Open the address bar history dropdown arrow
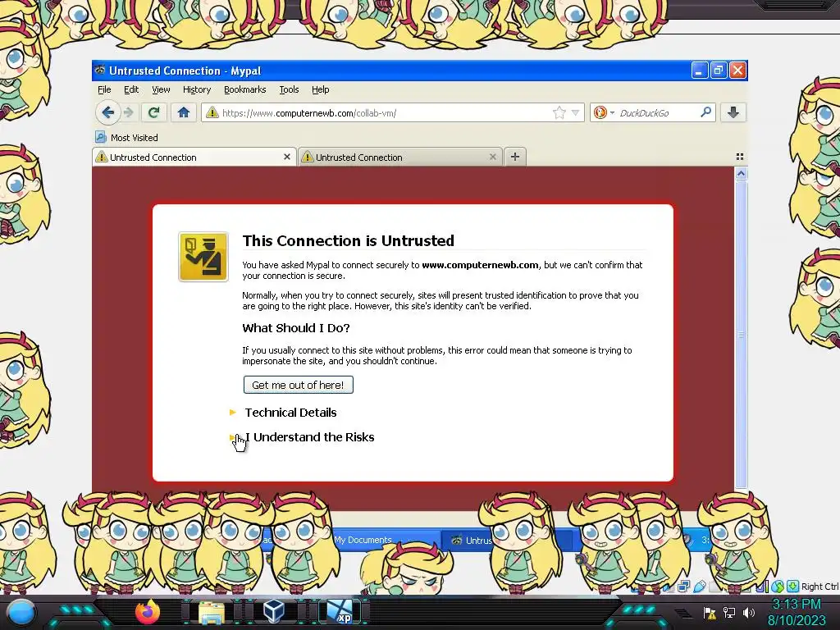This screenshot has width=840, height=630. tap(575, 112)
